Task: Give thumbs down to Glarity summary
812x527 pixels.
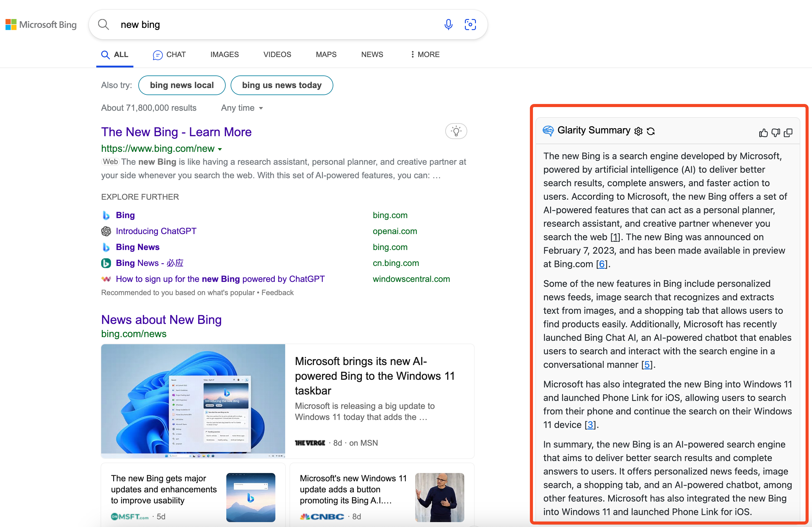Action: click(776, 133)
